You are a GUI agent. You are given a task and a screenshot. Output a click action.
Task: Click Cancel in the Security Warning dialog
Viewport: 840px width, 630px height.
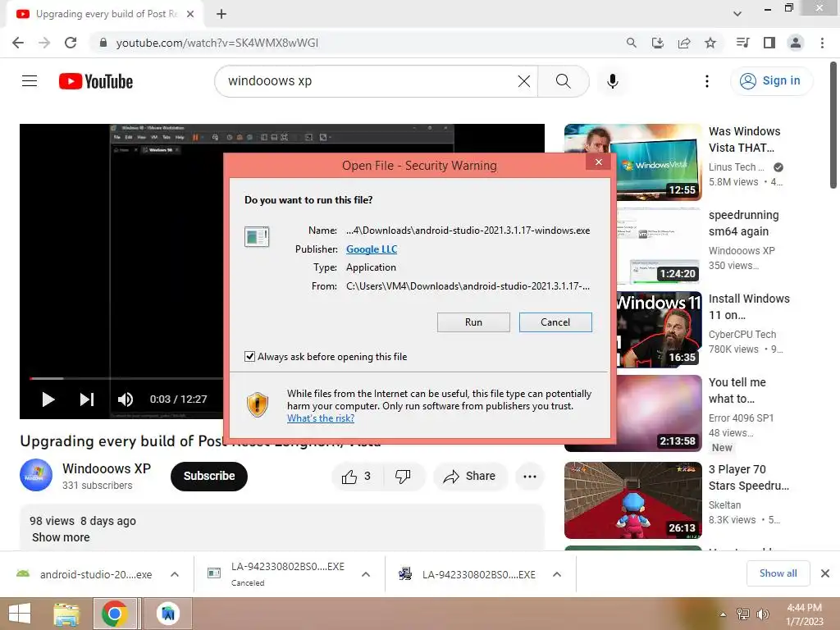pyautogui.click(x=555, y=322)
